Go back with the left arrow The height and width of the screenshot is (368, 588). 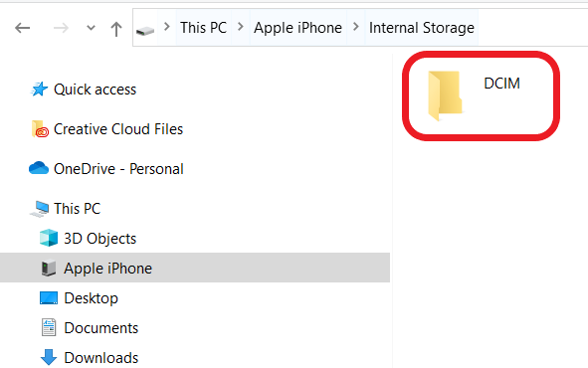[x=23, y=28]
